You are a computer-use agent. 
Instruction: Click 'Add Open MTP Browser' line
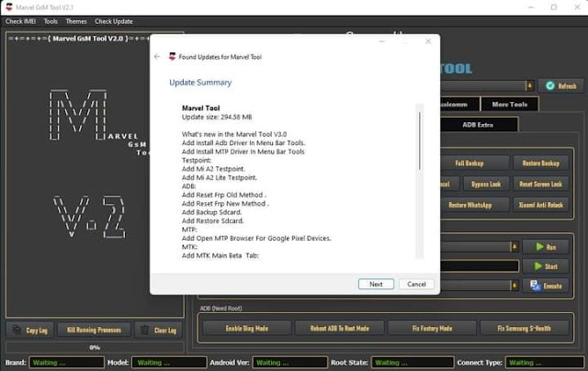tap(256, 238)
